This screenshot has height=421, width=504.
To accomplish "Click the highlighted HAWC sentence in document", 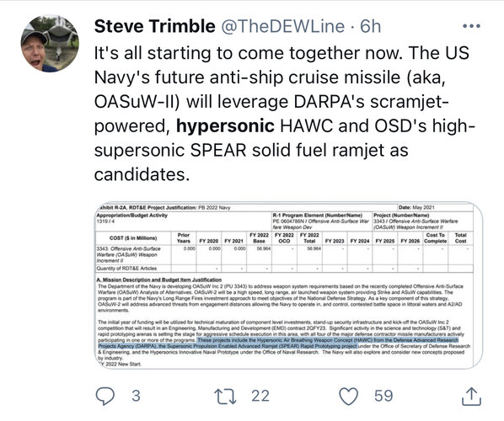I will [278, 343].
